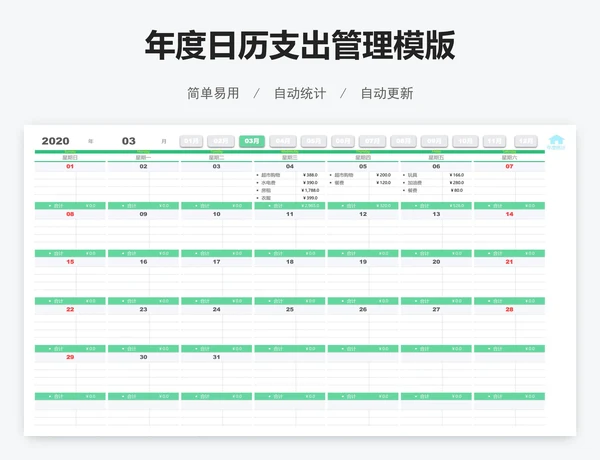
Task: Click the 星期一 weekday header
Action: point(143,157)
